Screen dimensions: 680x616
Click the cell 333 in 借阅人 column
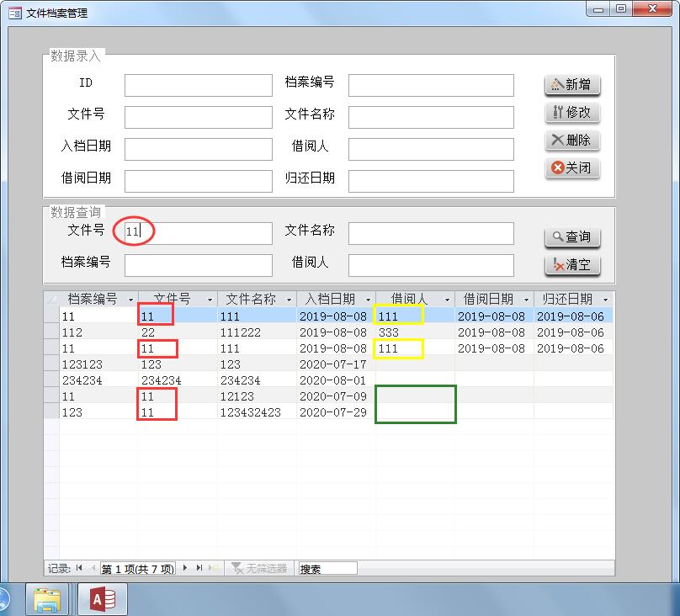tap(415, 332)
